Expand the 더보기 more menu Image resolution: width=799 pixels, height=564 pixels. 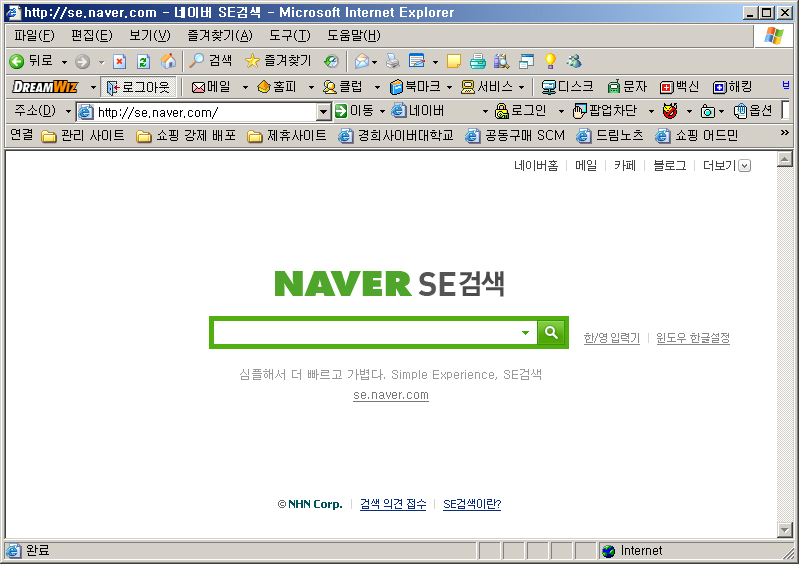pyautogui.click(x=727, y=166)
